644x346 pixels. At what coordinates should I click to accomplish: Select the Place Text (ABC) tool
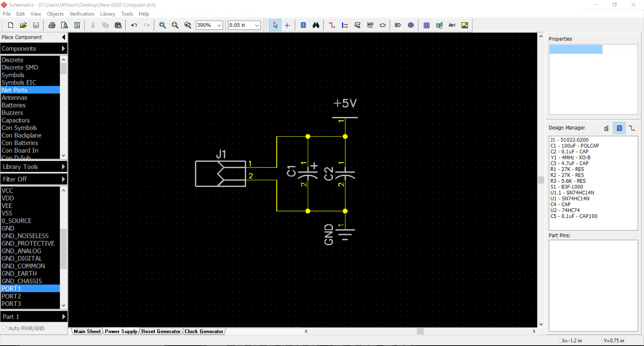click(452, 25)
